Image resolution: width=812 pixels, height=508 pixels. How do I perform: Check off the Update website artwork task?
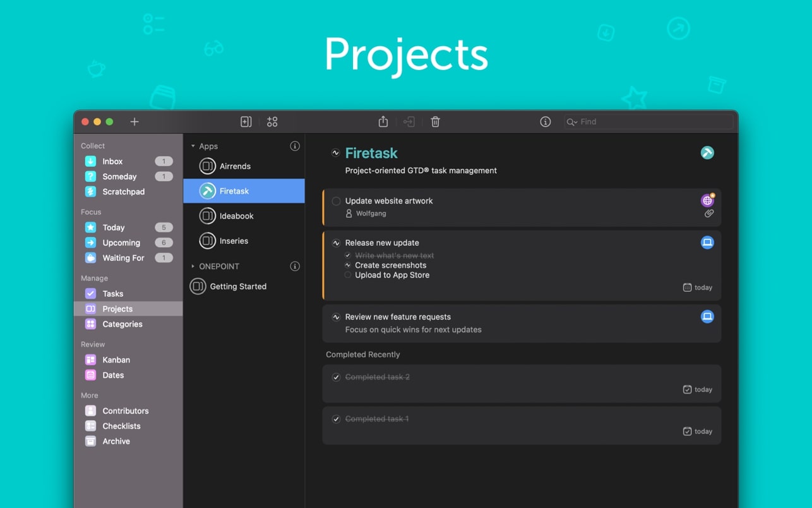[336, 201]
